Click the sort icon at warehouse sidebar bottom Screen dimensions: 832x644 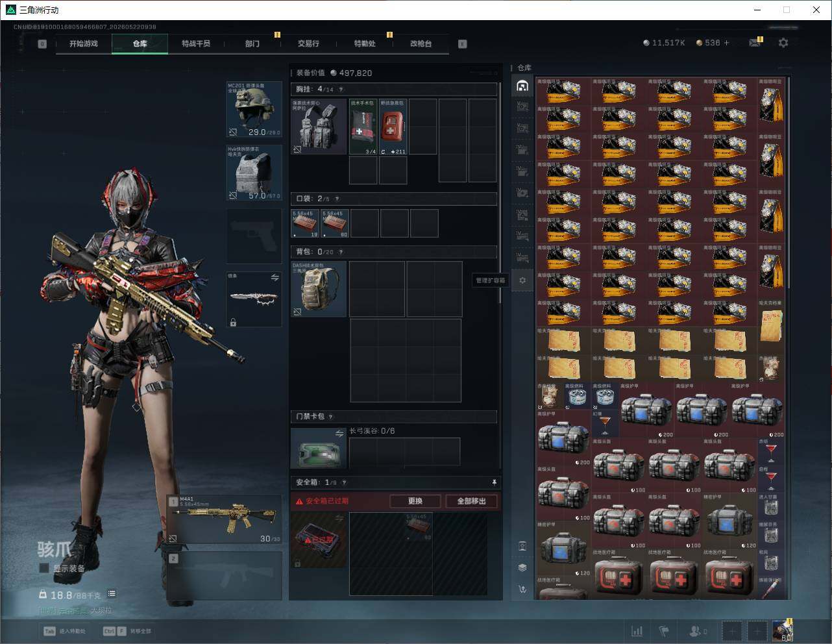tap(522, 589)
